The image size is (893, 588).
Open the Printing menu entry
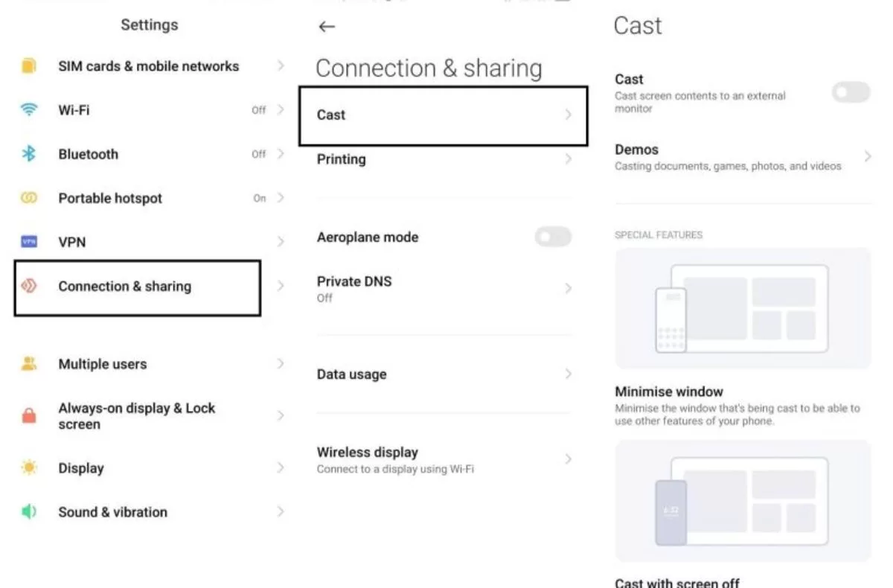(x=444, y=159)
